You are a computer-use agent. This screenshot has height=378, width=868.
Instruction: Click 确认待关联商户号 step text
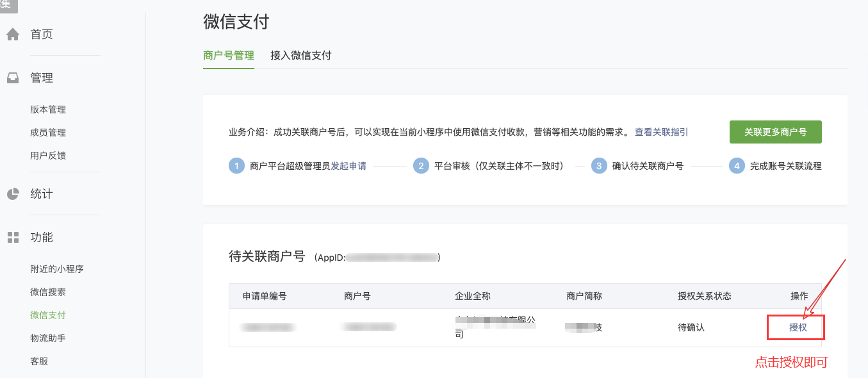click(x=648, y=166)
